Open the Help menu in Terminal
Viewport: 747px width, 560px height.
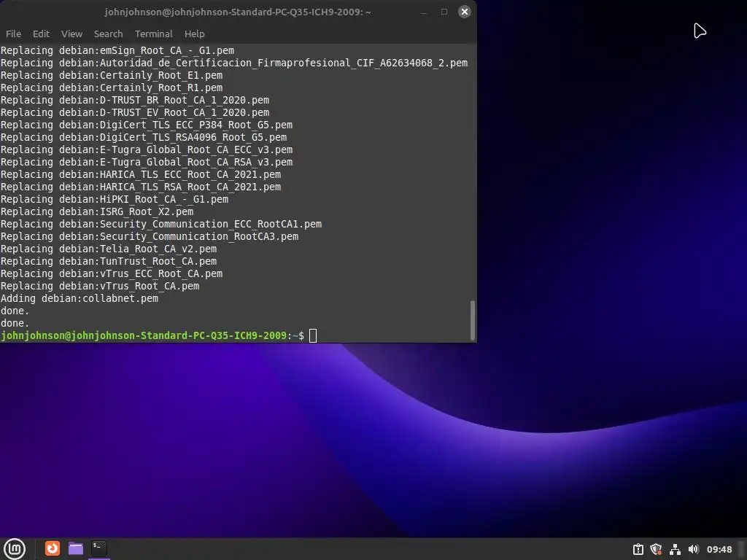click(194, 34)
